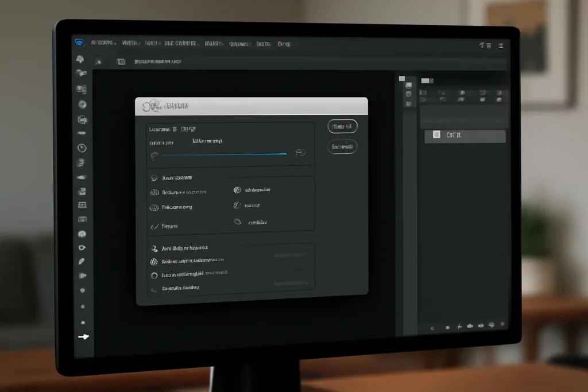588x392 pixels.
Task: Select the printer icon in left toolbar
Action: [x=83, y=120]
